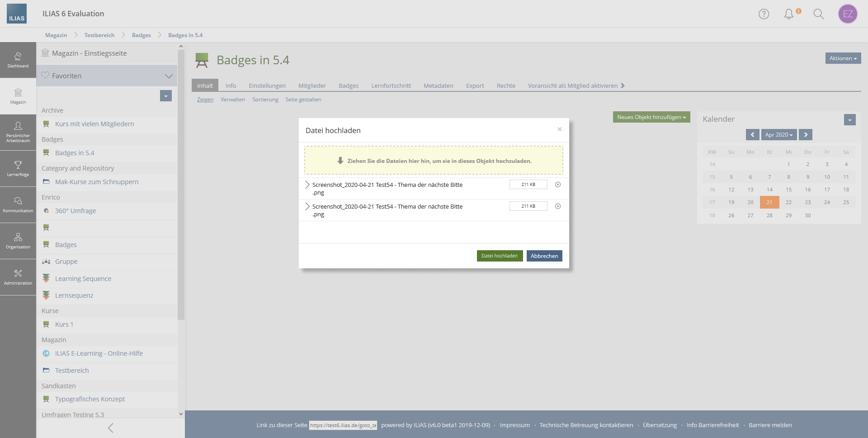The image size is (868, 438).
Task: Open the Learning Sequence favorite
Action: [x=83, y=279]
